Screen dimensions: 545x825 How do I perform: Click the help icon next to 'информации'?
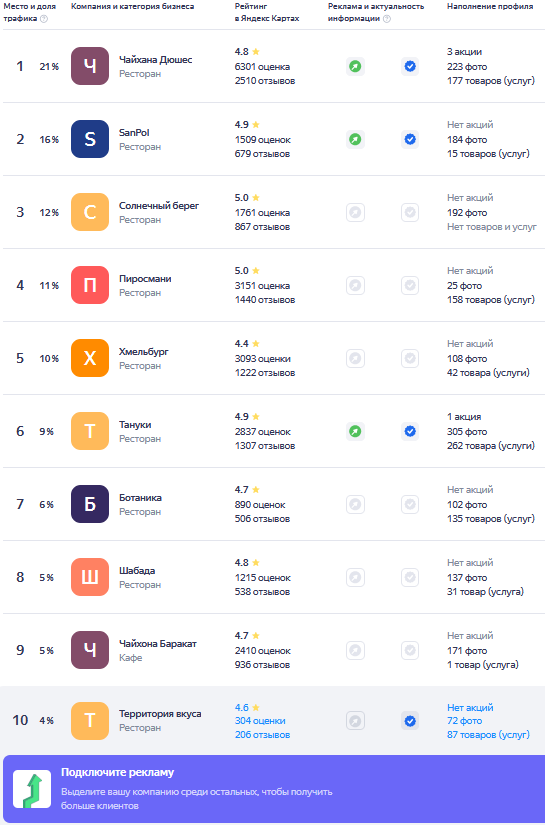coord(387,18)
